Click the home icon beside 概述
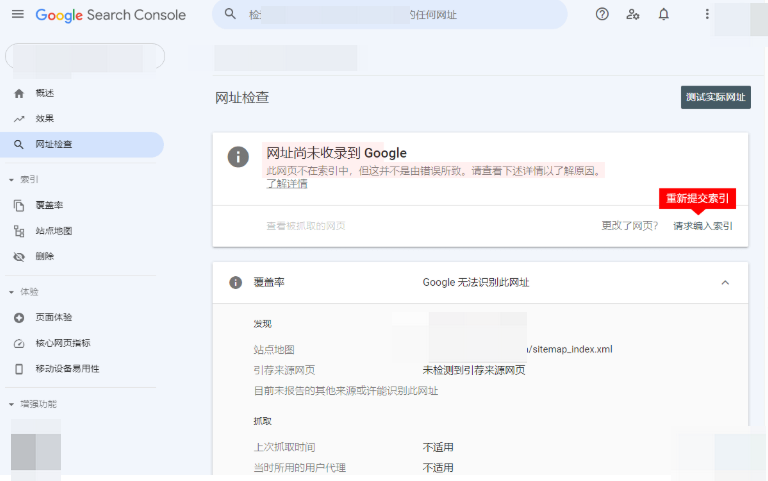The height and width of the screenshot is (481, 768). coord(19,93)
